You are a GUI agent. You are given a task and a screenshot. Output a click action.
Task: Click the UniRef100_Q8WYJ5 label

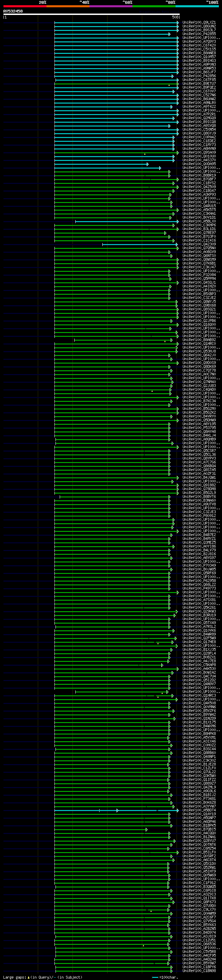(x=199, y=302)
